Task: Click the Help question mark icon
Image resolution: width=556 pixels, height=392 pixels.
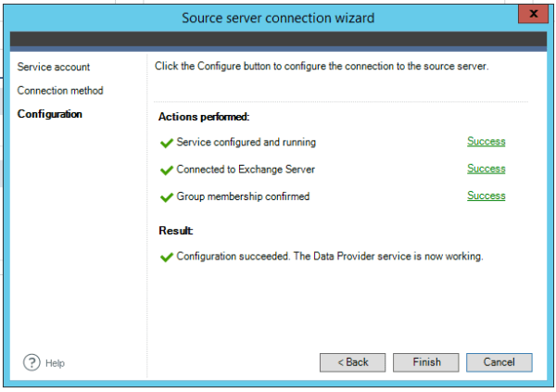Action: point(31,362)
